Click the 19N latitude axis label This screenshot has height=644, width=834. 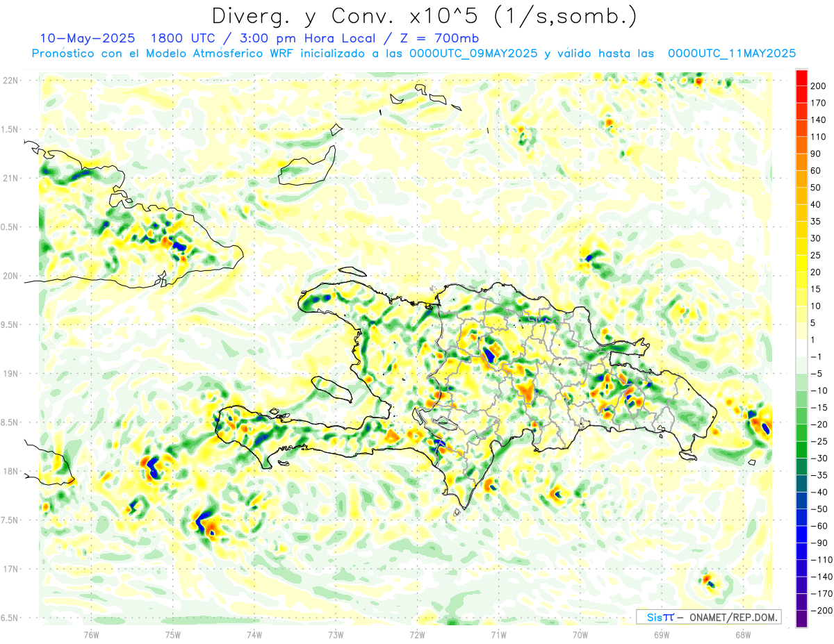pyautogui.click(x=10, y=373)
